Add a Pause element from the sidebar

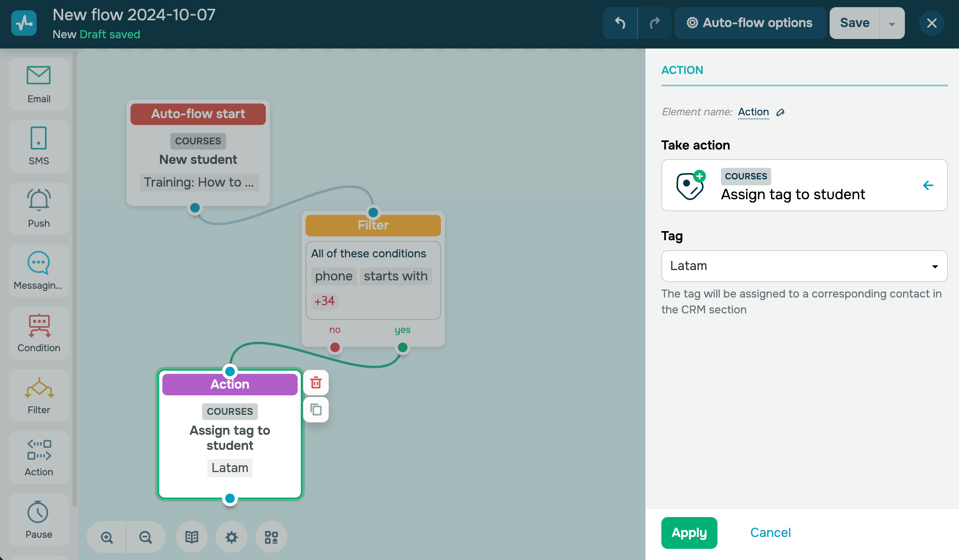pyautogui.click(x=39, y=520)
